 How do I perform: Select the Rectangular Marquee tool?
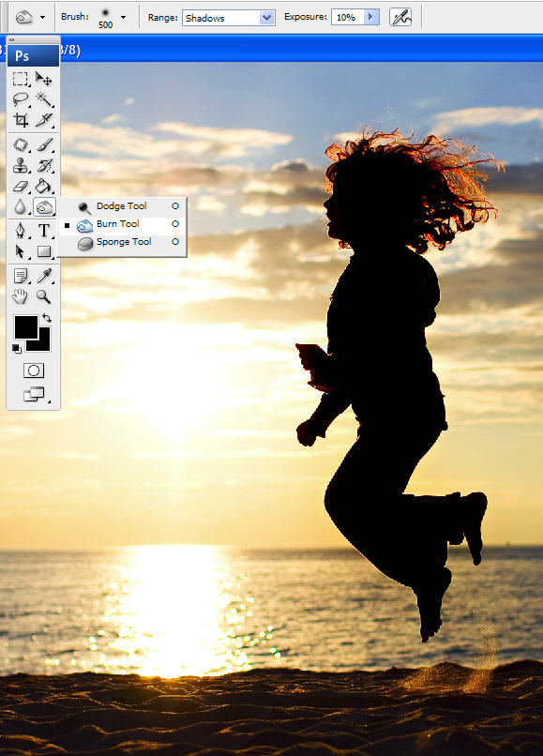21,79
